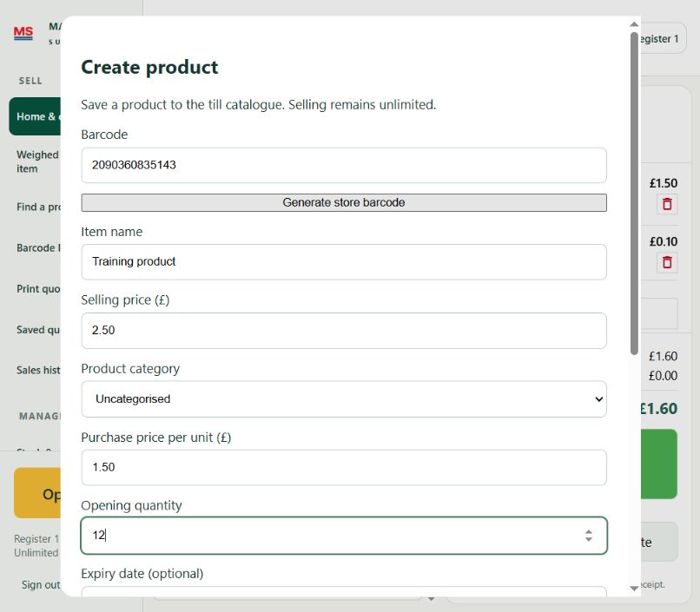Click the Create product heading
Viewport: 700px width, 612px height.
click(x=149, y=68)
